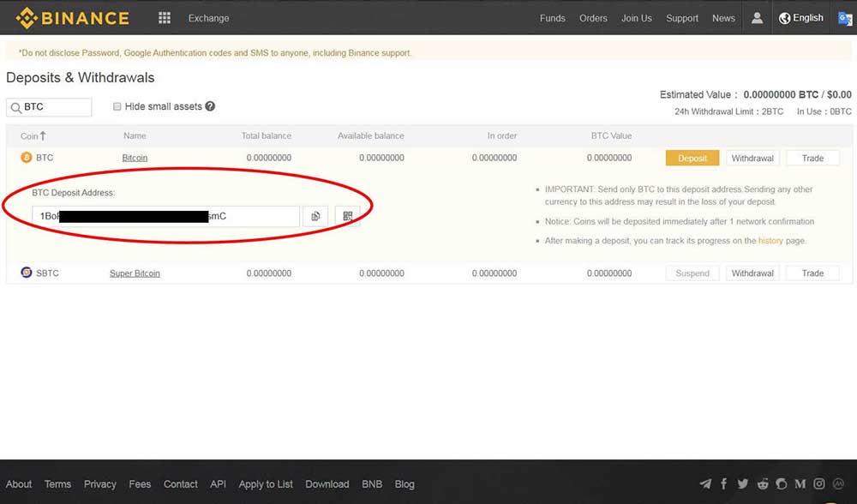Click the Suspend button for SBTC
The width and height of the screenshot is (857, 504).
pos(692,273)
